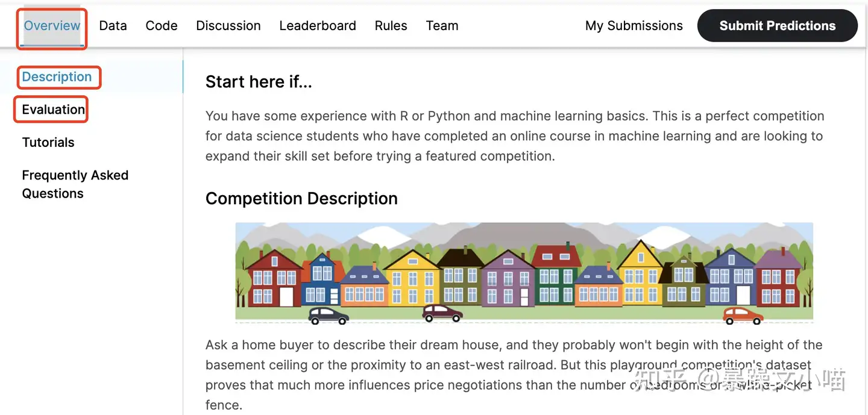Open the Evaluation section
The height and width of the screenshot is (415, 868).
(x=53, y=110)
